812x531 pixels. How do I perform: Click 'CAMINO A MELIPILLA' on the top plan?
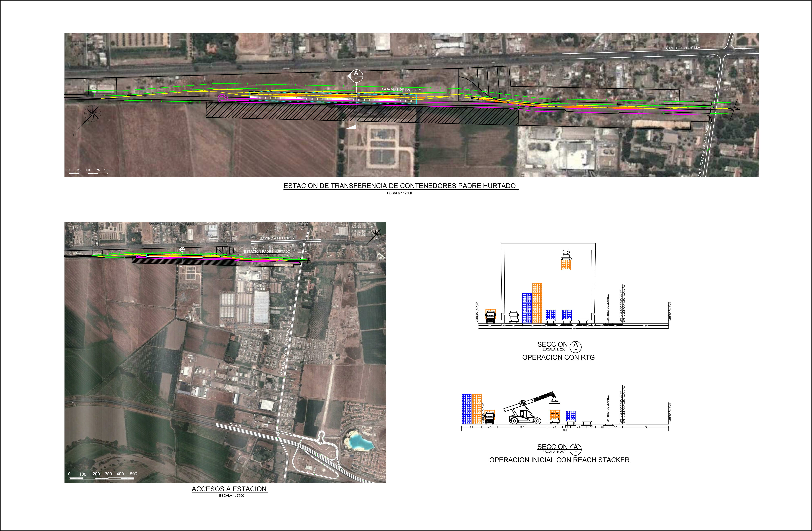(x=683, y=48)
